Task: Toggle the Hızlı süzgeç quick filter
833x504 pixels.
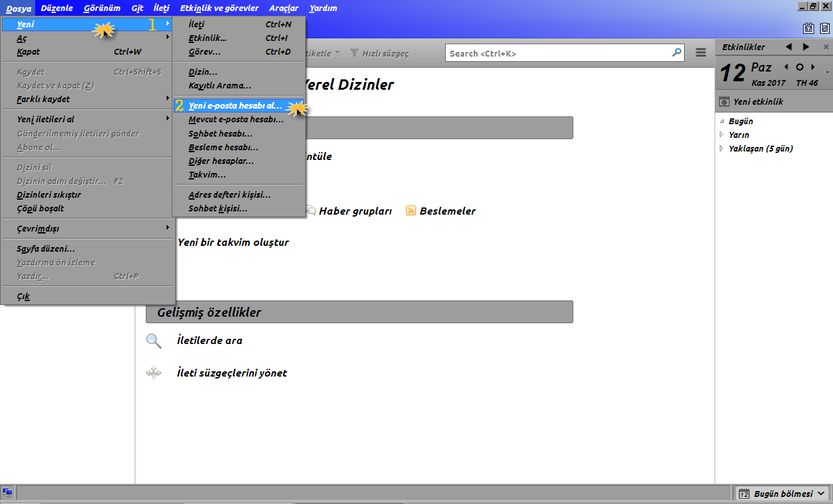Action: point(379,53)
